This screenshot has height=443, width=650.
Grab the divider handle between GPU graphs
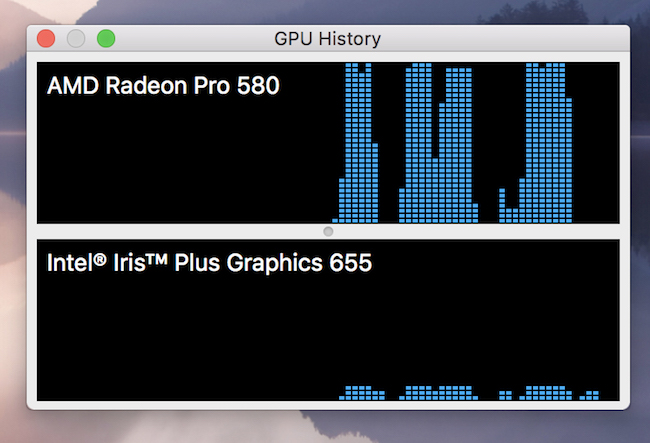click(x=328, y=231)
